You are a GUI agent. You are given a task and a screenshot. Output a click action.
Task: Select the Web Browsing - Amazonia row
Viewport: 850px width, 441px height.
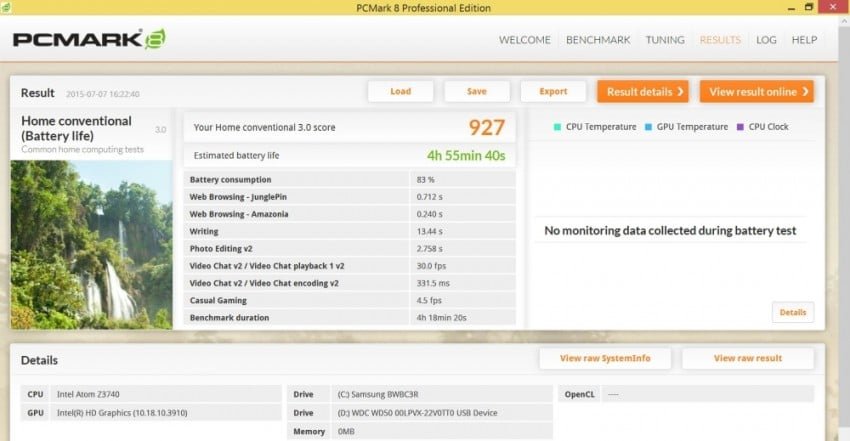click(x=350, y=214)
